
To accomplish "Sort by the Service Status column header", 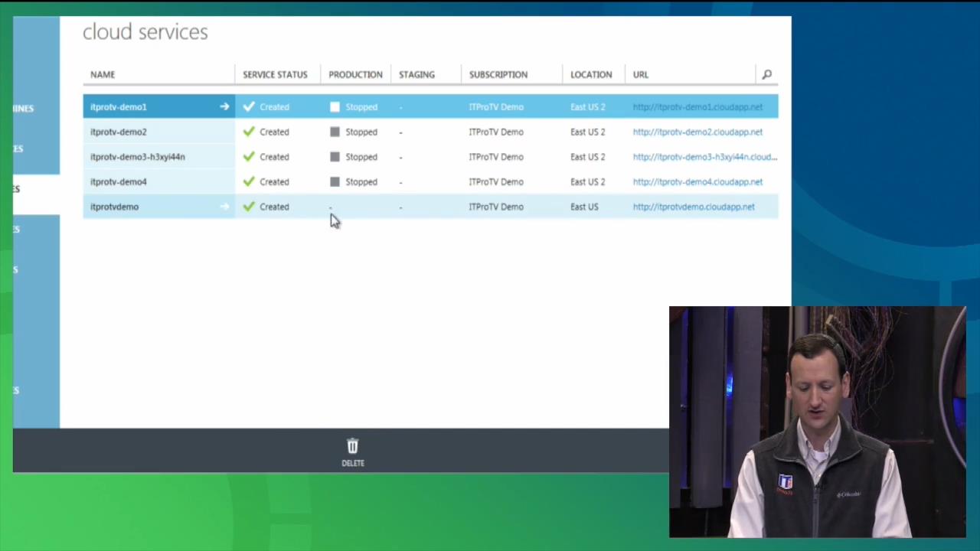I will pos(275,74).
